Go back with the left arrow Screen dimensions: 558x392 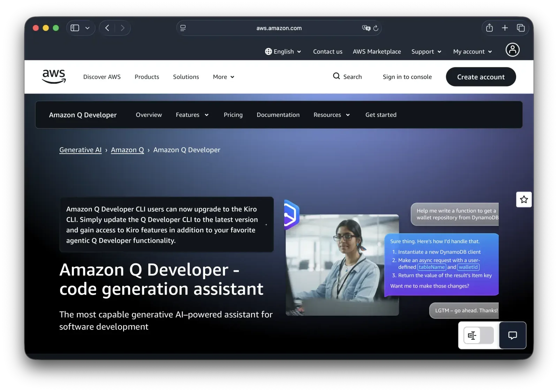(107, 28)
